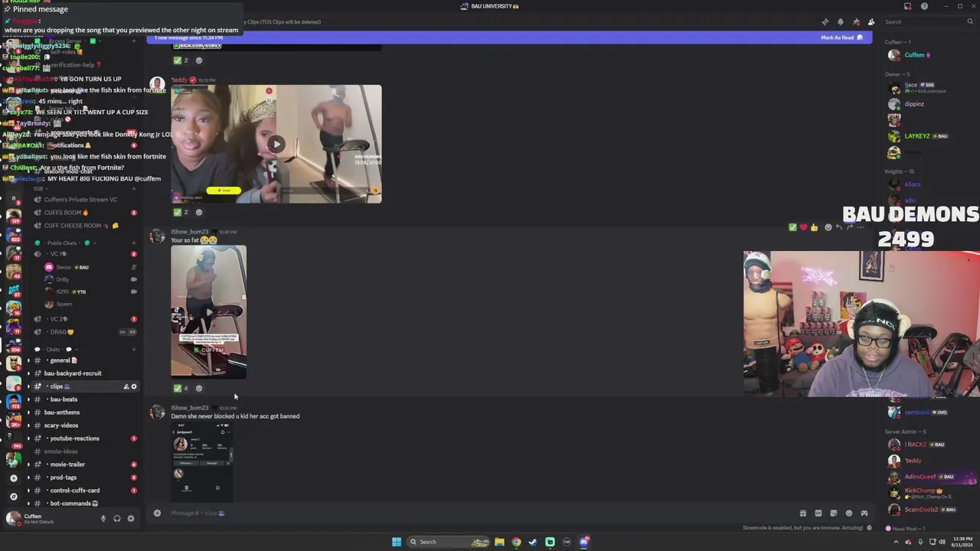Open the apps game controller icon
Screen dimensions: 980x551
pos(864,513)
